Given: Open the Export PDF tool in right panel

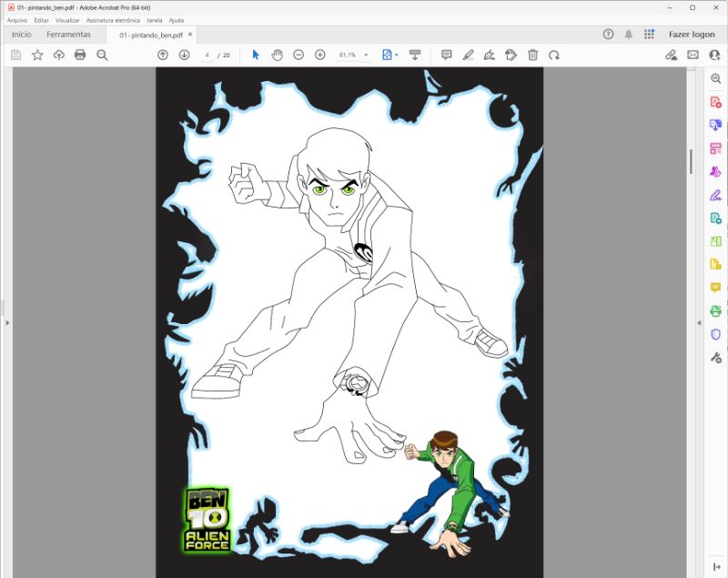Looking at the screenshot, I should pos(715,125).
